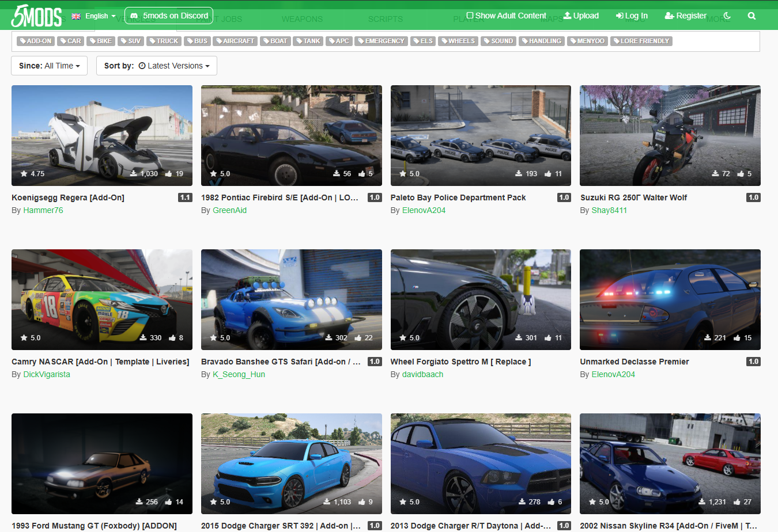Filter by the TANK tag

308,41
